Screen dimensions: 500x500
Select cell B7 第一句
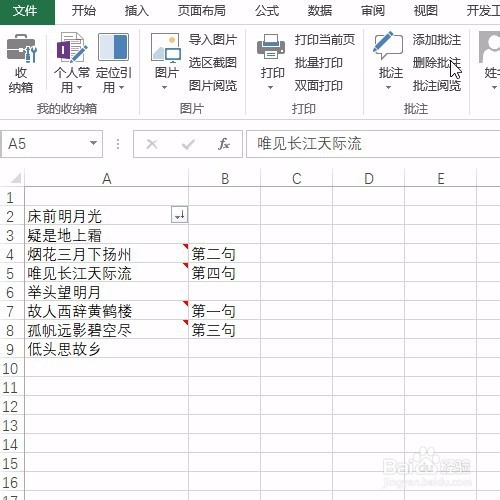pyautogui.click(x=225, y=311)
